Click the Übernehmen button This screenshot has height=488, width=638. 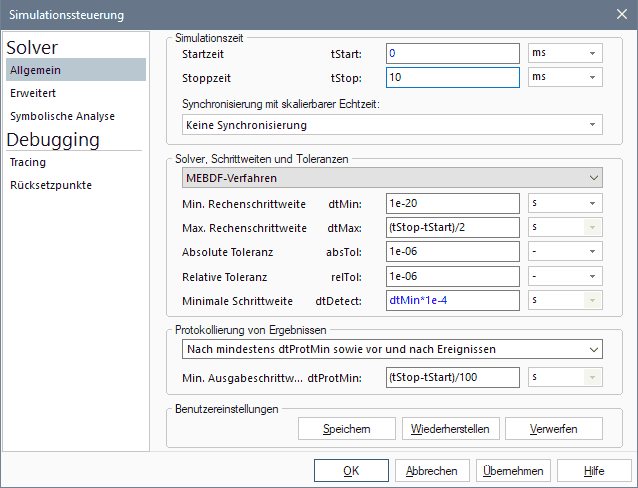click(513, 471)
